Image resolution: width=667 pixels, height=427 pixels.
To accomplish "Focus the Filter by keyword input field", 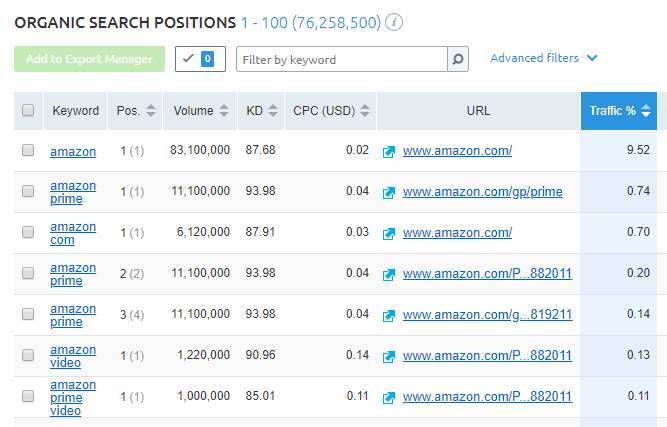I will click(x=342, y=59).
